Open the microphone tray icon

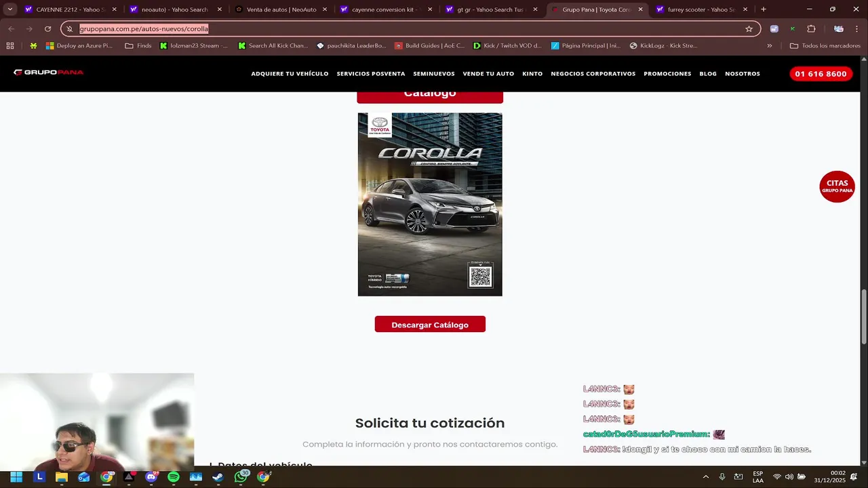tap(722, 477)
